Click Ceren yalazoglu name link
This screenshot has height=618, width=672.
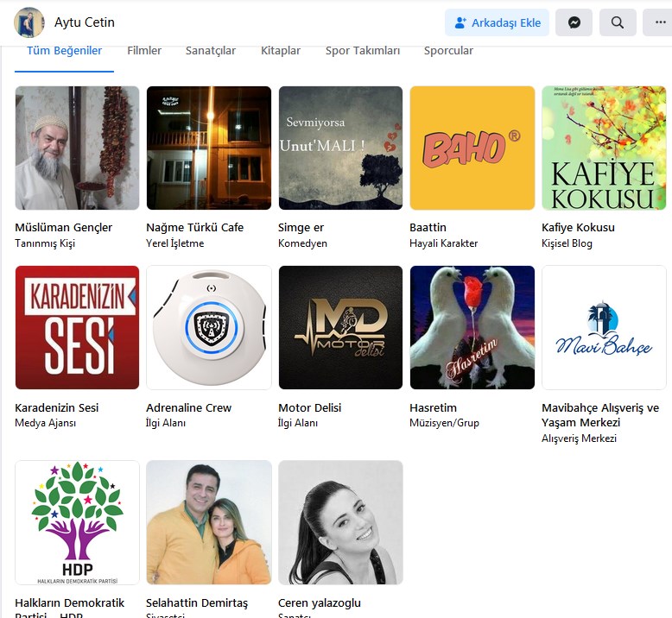320,603
